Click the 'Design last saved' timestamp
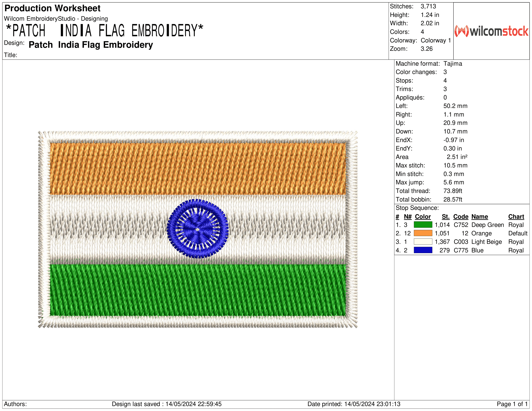532x411 pixels. pyautogui.click(x=167, y=404)
